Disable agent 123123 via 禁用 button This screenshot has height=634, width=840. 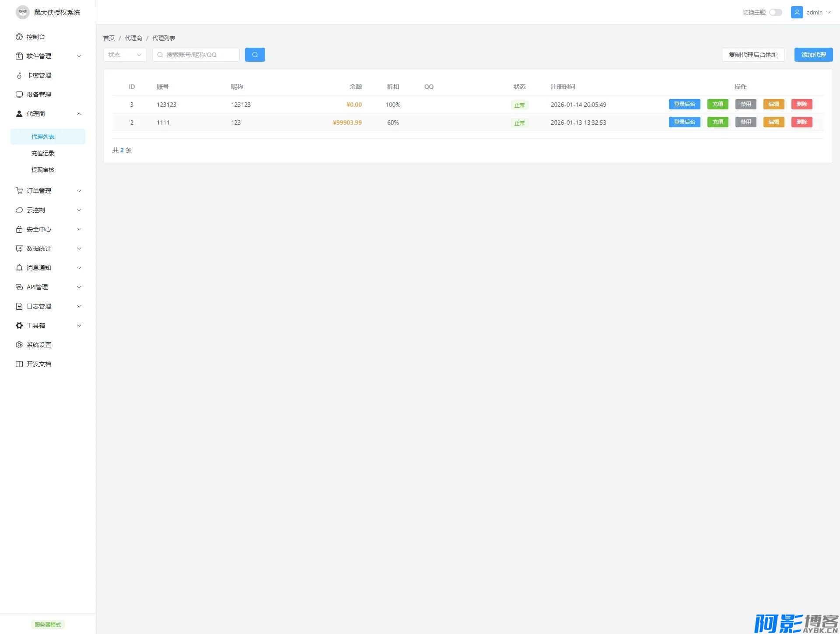pyautogui.click(x=745, y=104)
